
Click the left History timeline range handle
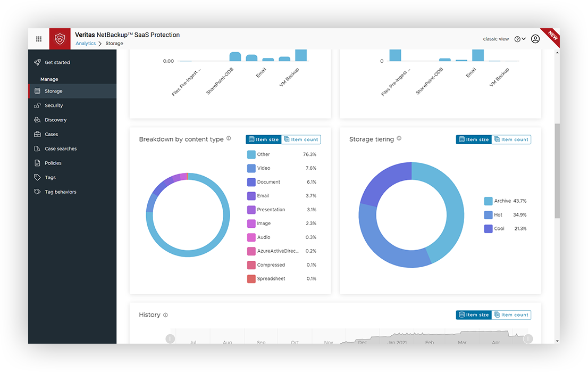(x=170, y=338)
